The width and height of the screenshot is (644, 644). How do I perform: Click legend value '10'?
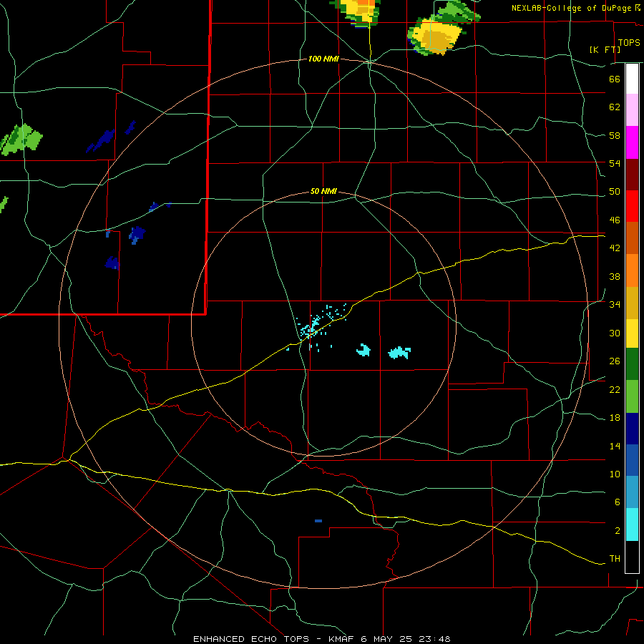615,474
